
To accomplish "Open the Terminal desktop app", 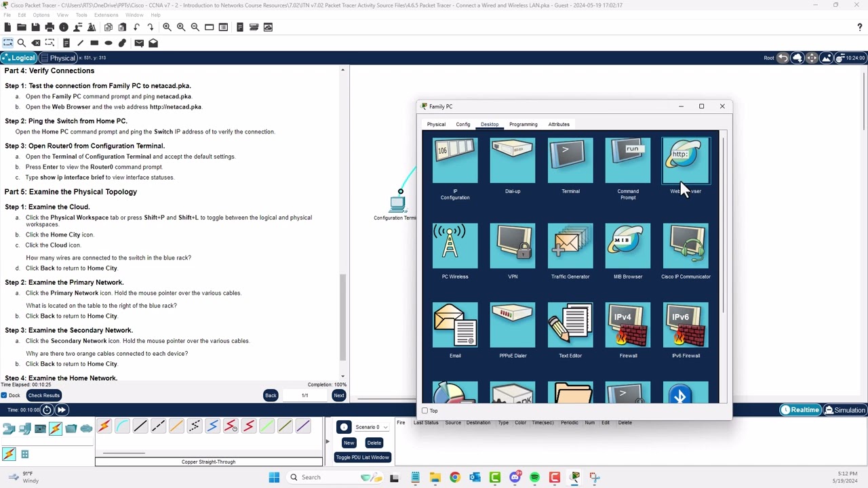I will tap(570, 161).
